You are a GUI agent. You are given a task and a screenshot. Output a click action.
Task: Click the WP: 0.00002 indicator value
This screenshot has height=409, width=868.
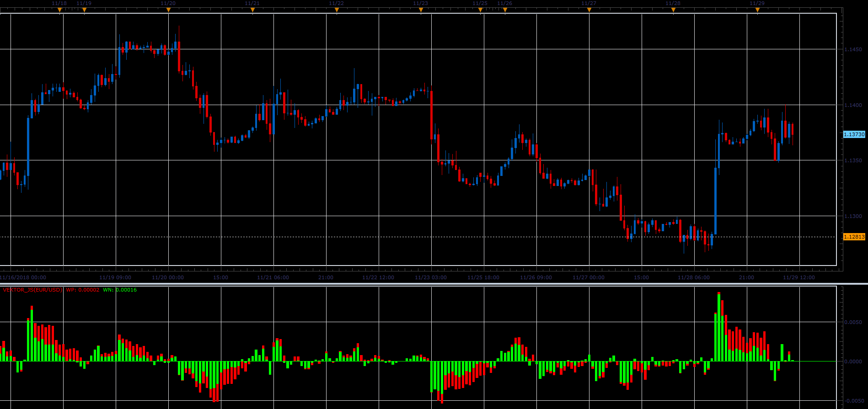(x=83, y=290)
